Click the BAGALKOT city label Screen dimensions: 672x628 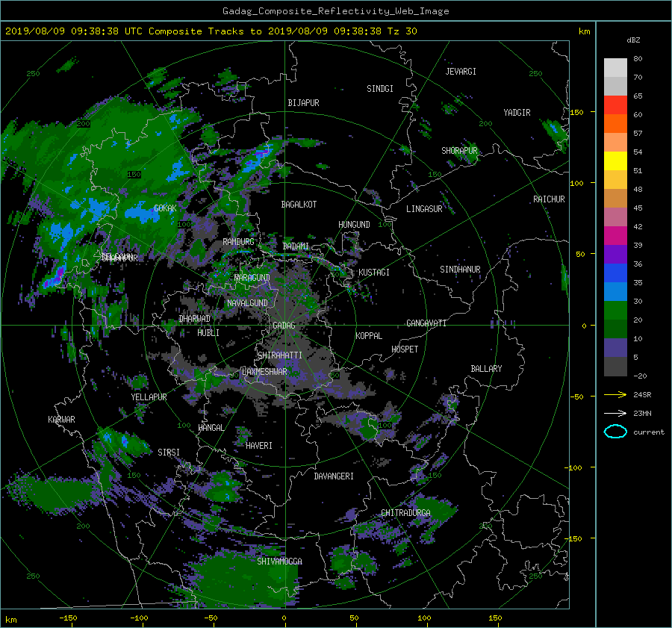[299, 205]
